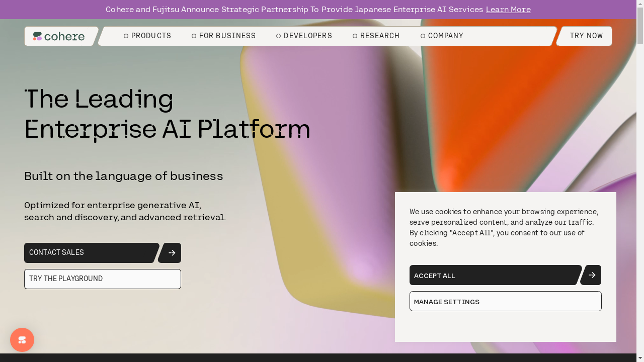Open the Cohere chat bubble widget

[22, 340]
